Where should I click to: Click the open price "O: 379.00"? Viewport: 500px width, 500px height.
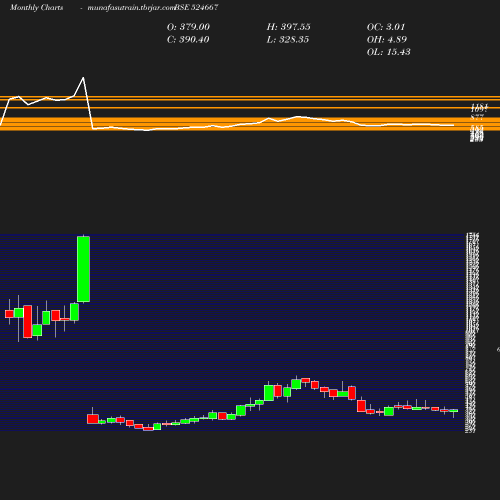pyautogui.click(x=188, y=27)
